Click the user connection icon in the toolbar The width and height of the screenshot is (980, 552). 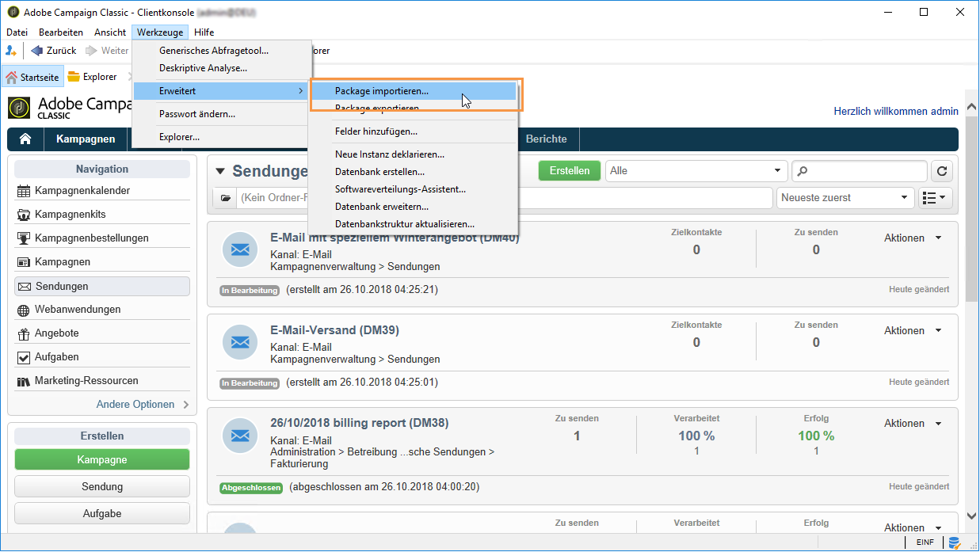(x=11, y=50)
